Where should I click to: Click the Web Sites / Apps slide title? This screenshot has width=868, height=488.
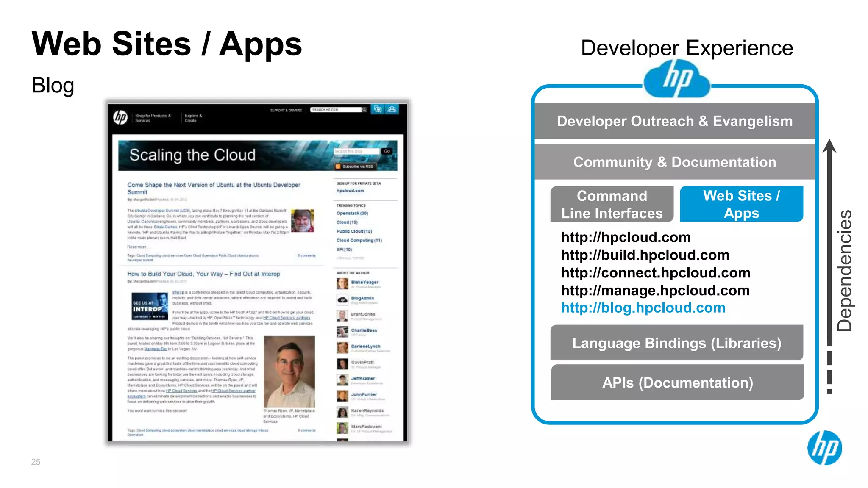167,44
